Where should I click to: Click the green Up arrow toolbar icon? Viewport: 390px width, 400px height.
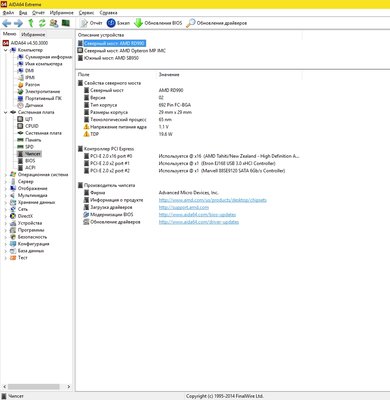(31, 23)
